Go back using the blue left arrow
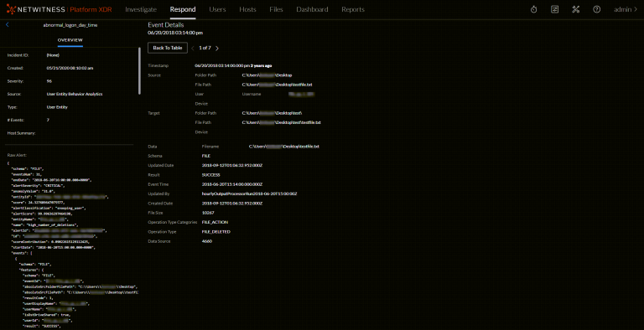The image size is (644, 330). pos(8,25)
